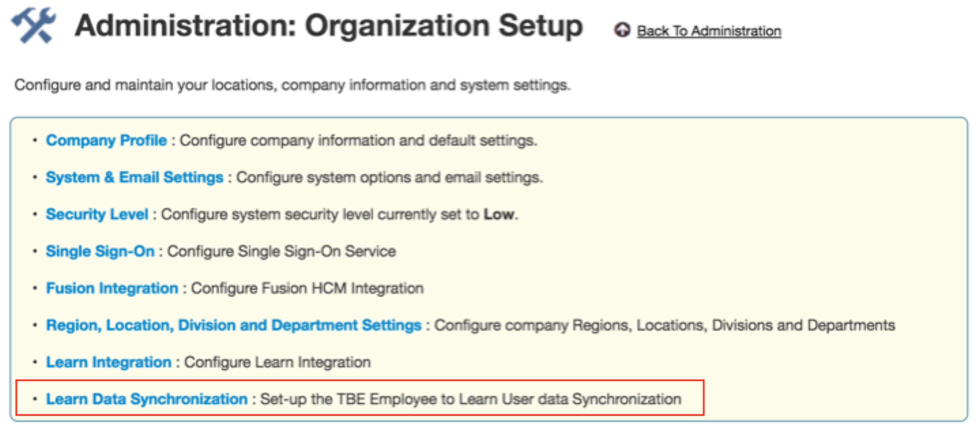This screenshot has height=434, width=980.
Task: Click the Learn Integration link
Action: pos(109,362)
